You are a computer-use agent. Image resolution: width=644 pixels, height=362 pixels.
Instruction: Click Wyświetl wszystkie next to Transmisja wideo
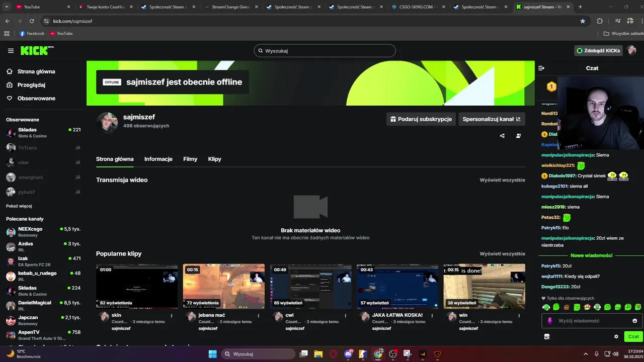(x=502, y=180)
